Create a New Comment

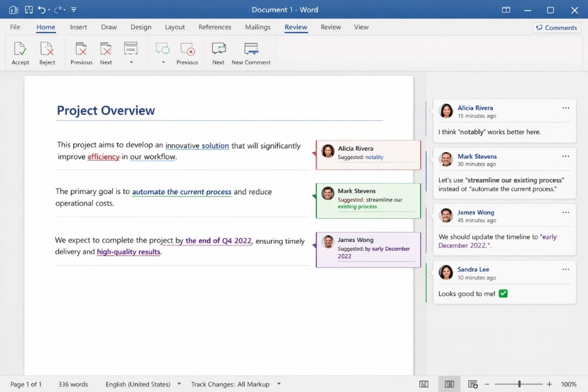coord(251,52)
